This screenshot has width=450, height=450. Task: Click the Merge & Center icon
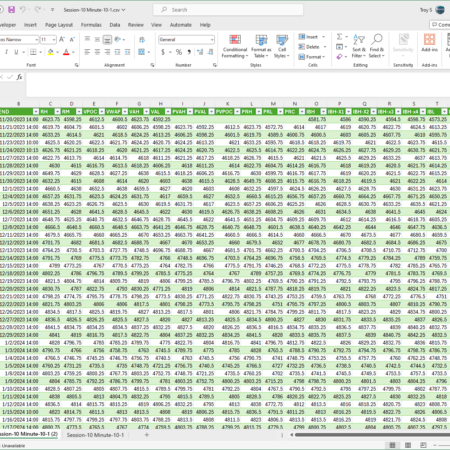(x=141, y=52)
